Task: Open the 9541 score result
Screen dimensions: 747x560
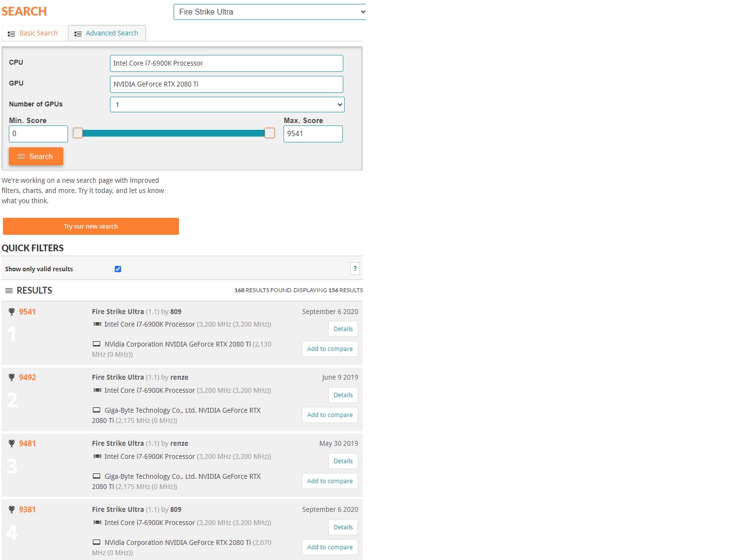Action: pyautogui.click(x=27, y=312)
